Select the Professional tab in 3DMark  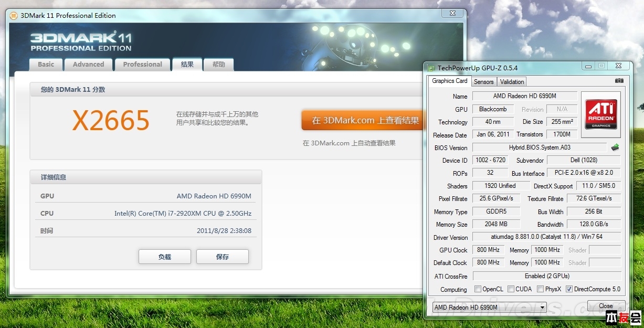[x=142, y=65]
